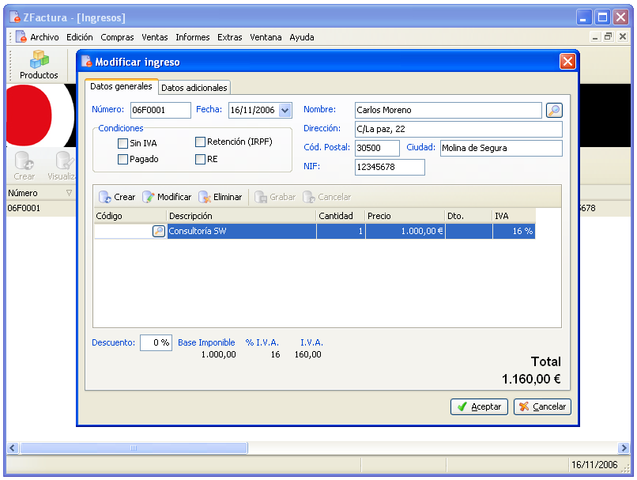
Task: Tick the Pagado checkbox
Action: (x=123, y=159)
